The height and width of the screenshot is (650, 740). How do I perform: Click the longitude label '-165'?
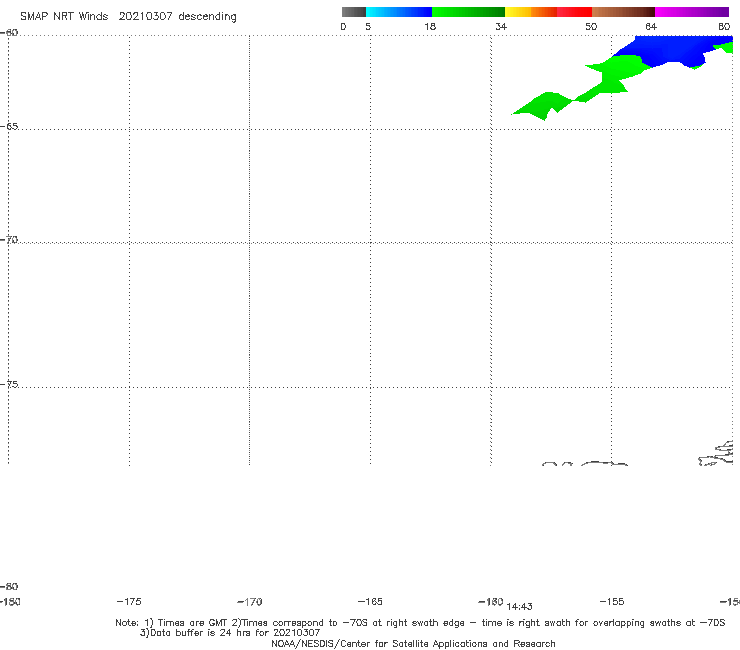coord(370,602)
